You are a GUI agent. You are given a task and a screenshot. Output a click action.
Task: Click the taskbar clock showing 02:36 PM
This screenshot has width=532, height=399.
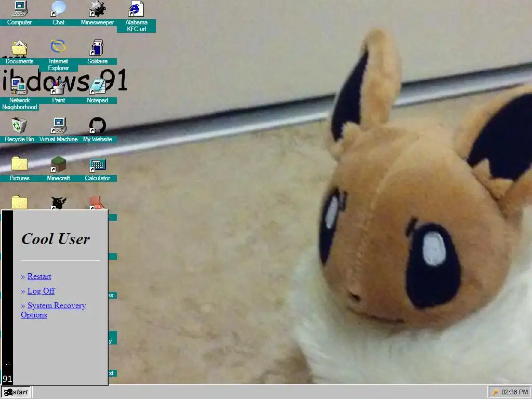(x=514, y=392)
